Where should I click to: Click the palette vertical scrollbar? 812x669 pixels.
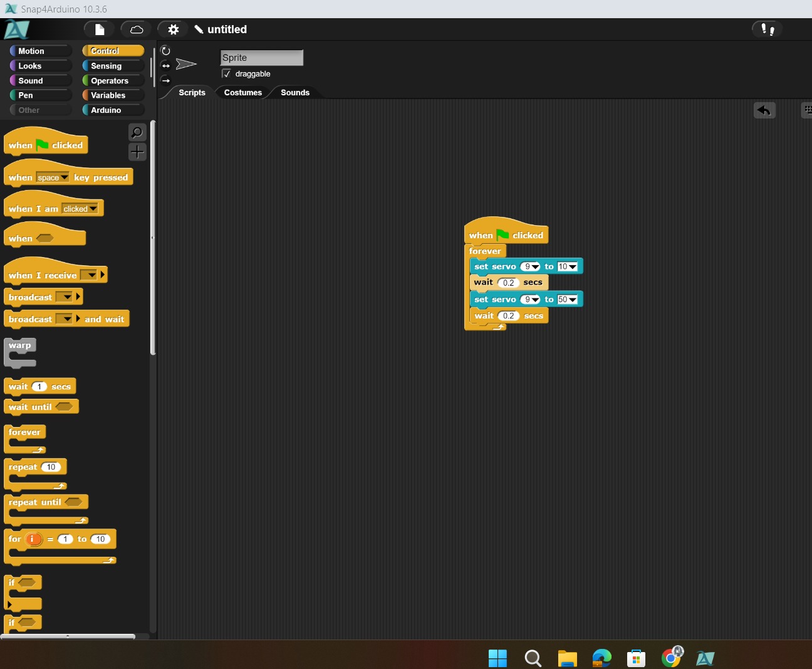153,238
